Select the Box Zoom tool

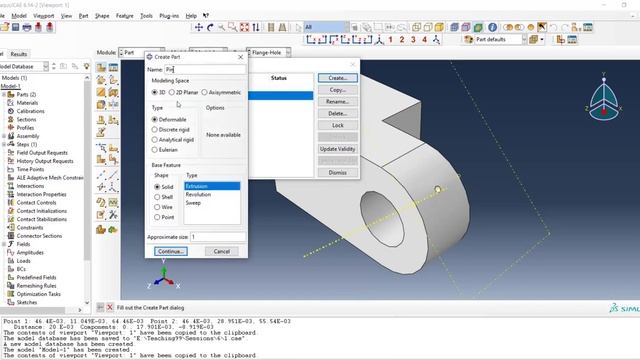(233, 27)
